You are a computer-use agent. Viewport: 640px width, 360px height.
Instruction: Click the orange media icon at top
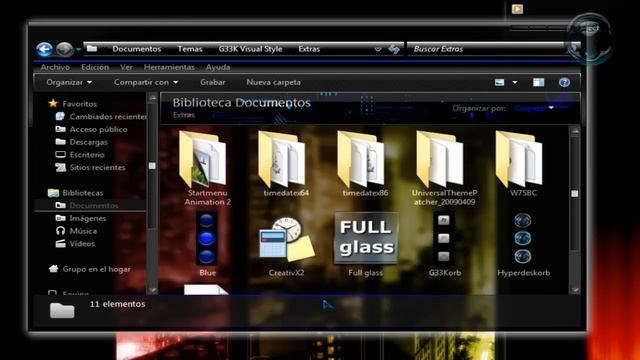517,9
